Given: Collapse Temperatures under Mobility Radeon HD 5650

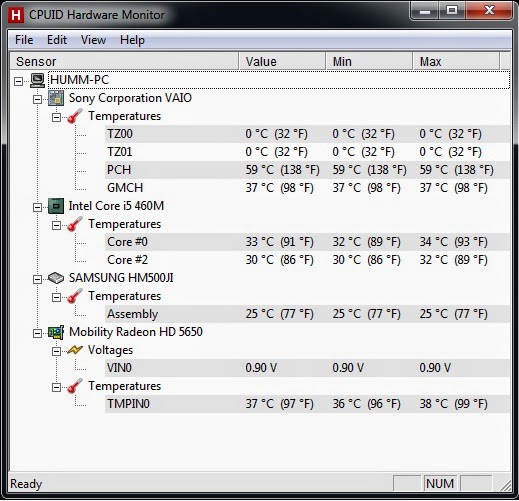Looking at the screenshot, I should (x=56, y=387).
